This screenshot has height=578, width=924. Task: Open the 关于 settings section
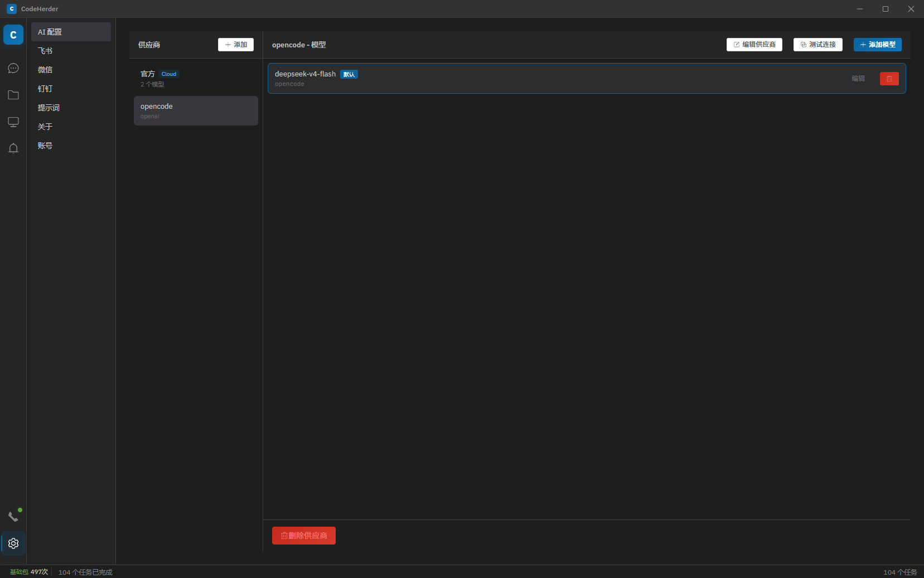(71, 127)
